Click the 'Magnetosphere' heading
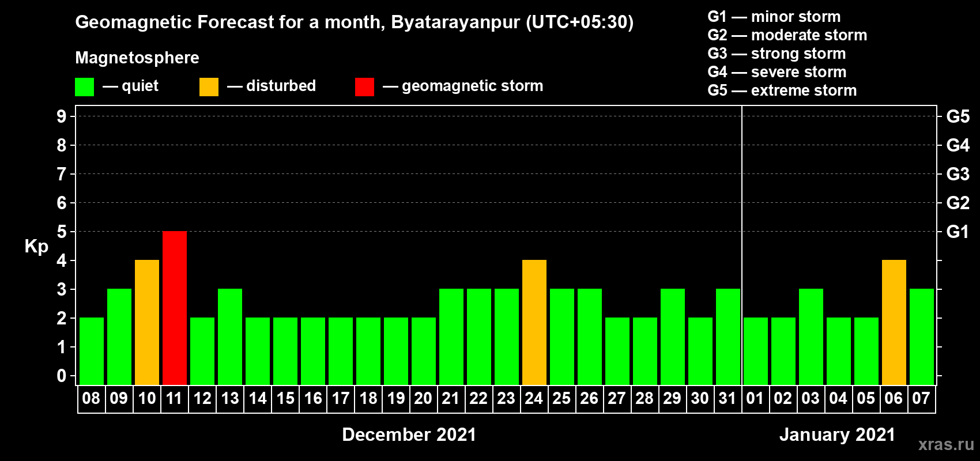Viewport: 980px width, 461px height. click(137, 58)
